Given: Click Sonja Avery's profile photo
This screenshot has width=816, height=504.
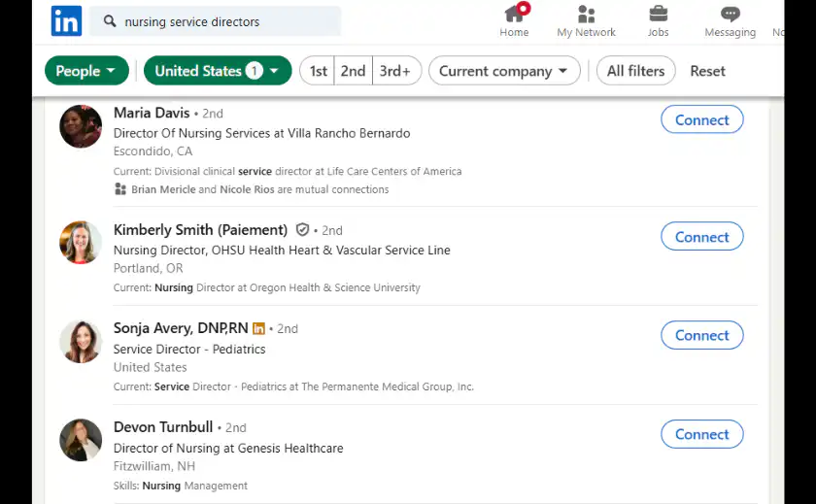Looking at the screenshot, I should (x=81, y=342).
